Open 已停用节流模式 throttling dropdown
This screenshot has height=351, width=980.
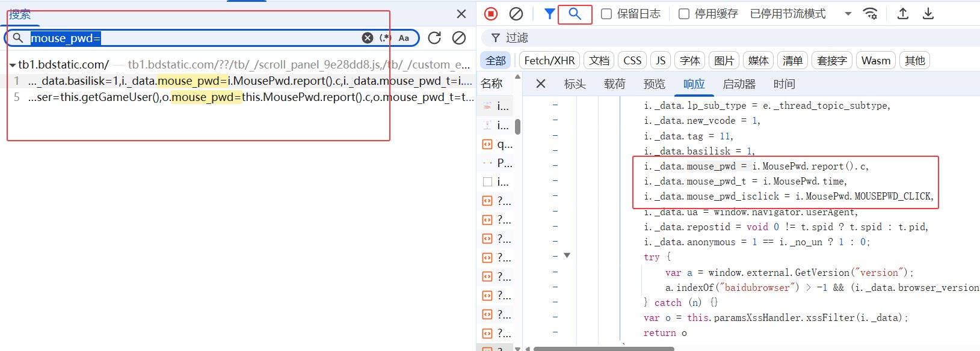pos(800,14)
